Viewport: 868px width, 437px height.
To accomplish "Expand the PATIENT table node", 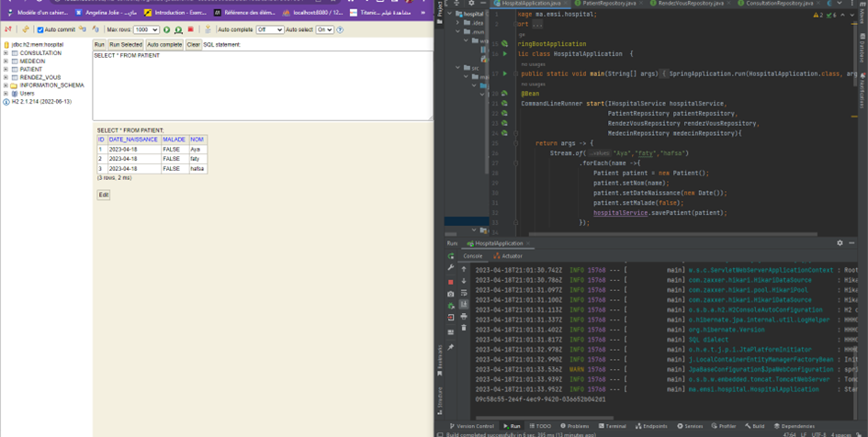I will [x=6, y=69].
